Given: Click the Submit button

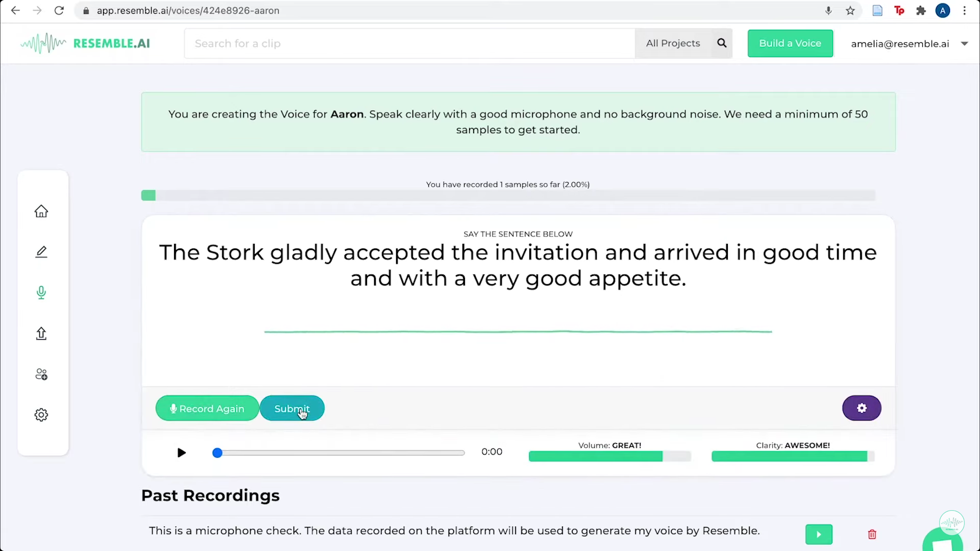Looking at the screenshot, I should coord(292,409).
